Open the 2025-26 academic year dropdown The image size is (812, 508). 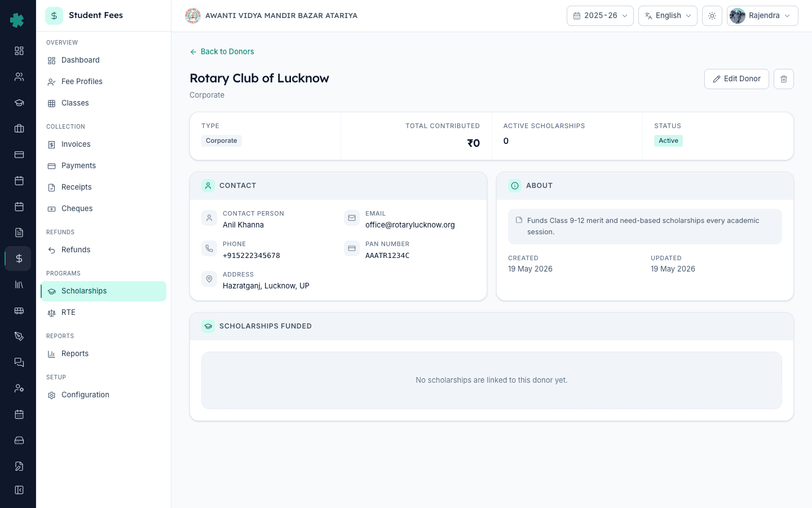(600, 16)
